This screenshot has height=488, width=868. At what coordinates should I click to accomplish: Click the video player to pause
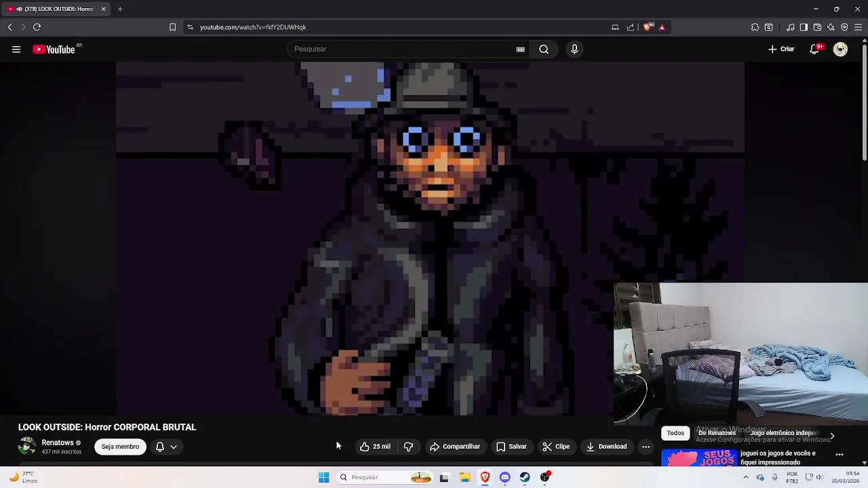click(430, 237)
